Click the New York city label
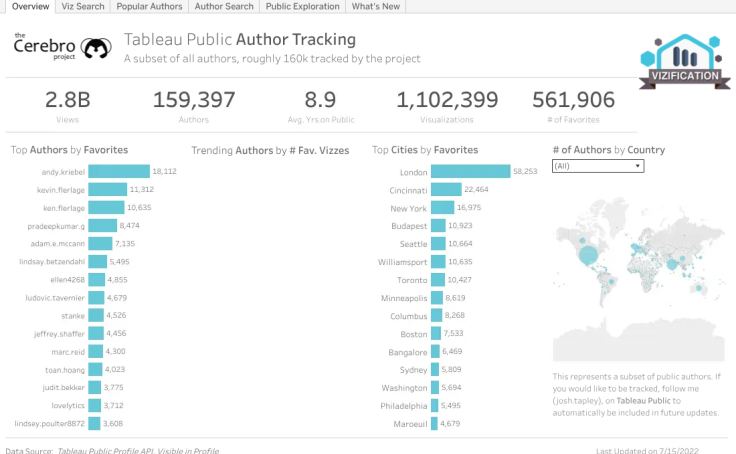Image resolution: width=736 pixels, height=454 pixels. (x=408, y=208)
